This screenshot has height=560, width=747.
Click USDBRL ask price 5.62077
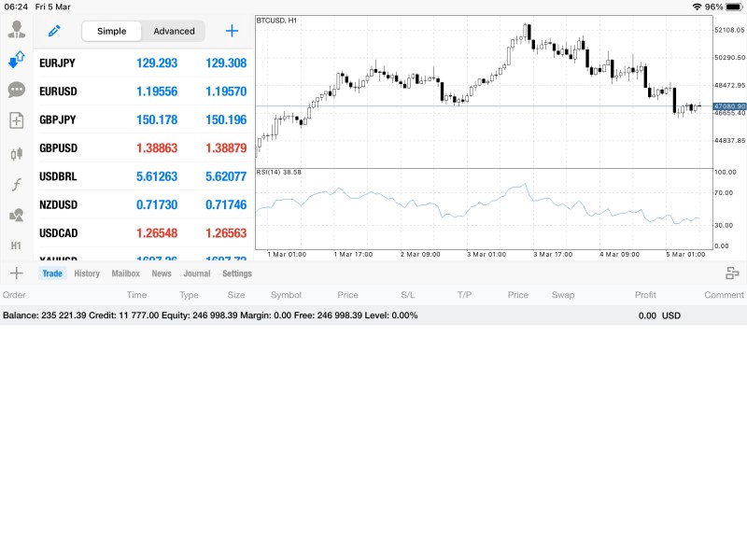pos(226,176)
